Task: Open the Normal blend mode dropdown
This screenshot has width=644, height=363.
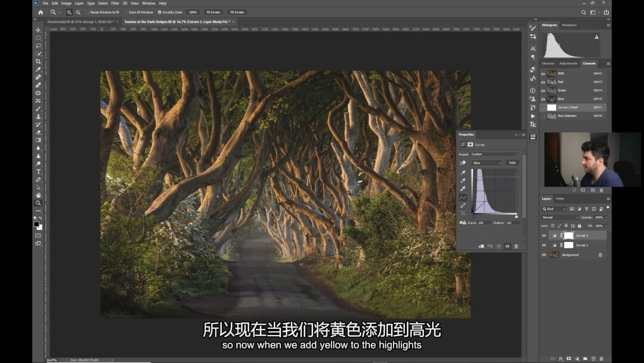Action: tap(560, 217)
